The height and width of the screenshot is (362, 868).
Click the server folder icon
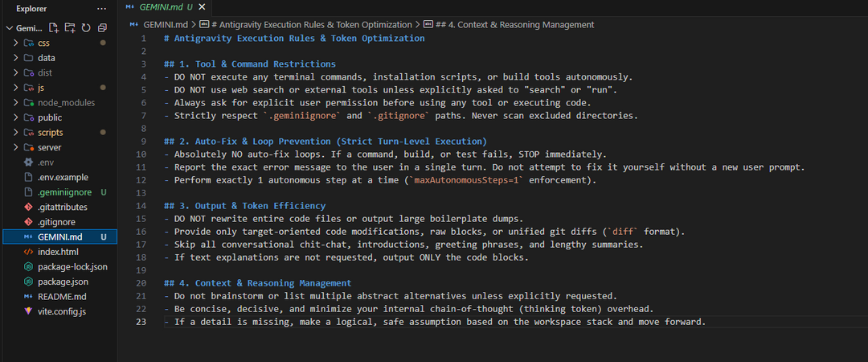coord(28,148)
